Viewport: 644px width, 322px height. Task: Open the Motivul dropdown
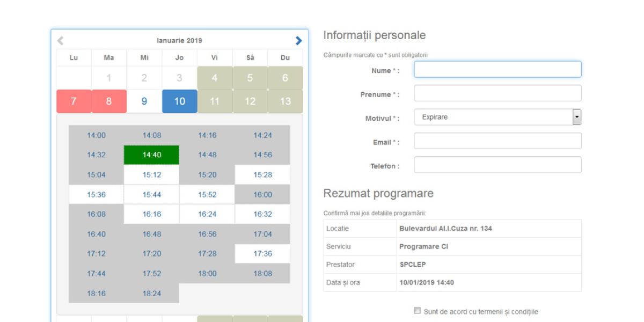tap(497, 117)
